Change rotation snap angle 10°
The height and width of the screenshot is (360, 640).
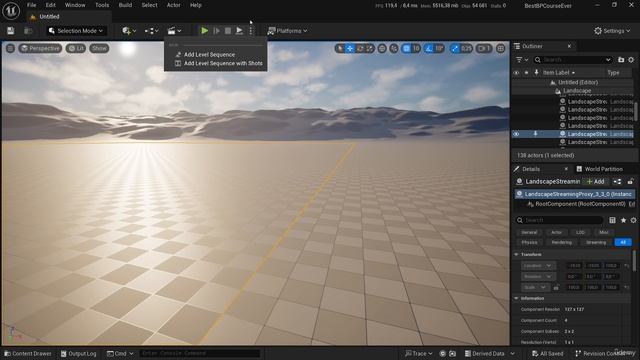(439, 49)
